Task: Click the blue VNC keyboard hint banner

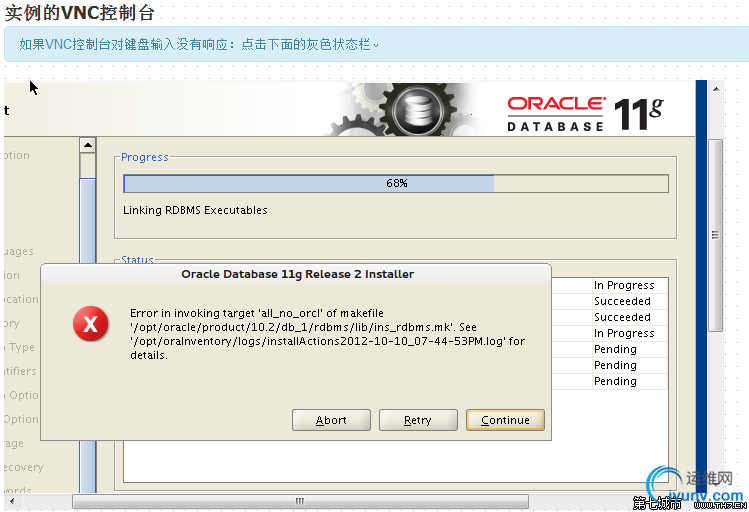Action: tap(376, 44)
